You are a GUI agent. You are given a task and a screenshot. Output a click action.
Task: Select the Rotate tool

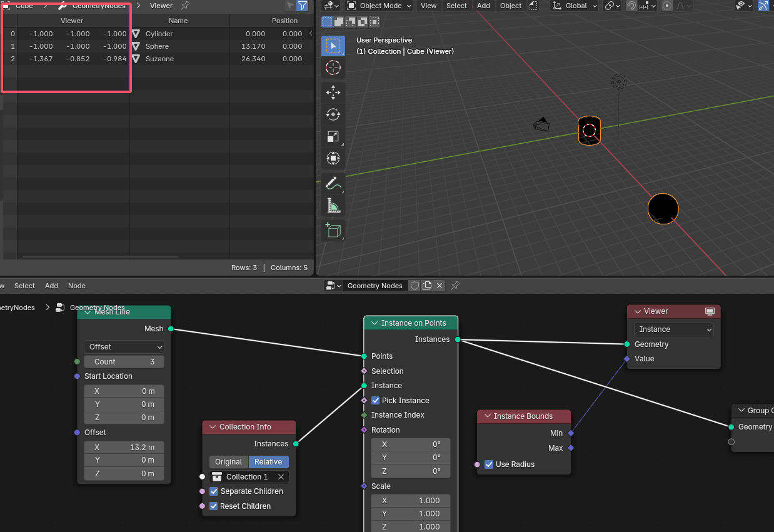(x=333, y=114)
